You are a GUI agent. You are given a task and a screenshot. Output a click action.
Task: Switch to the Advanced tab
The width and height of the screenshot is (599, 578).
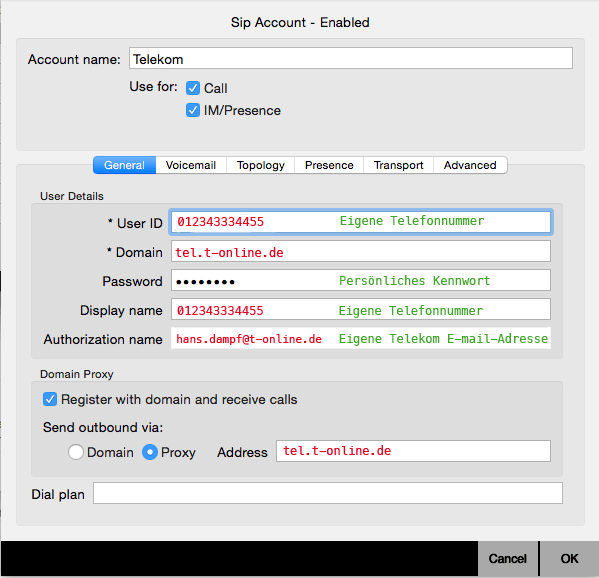pos(470,165)
